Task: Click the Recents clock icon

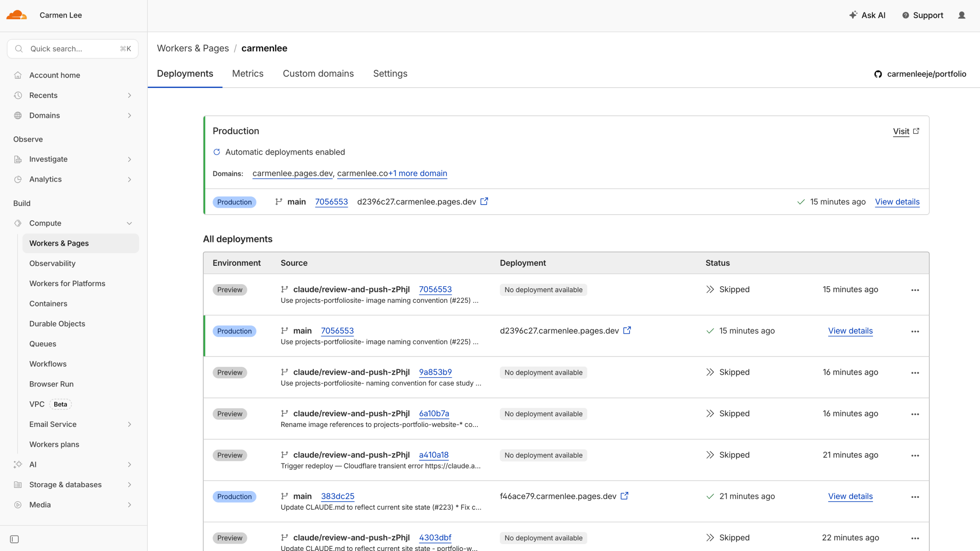Action: tap(18, 95)
